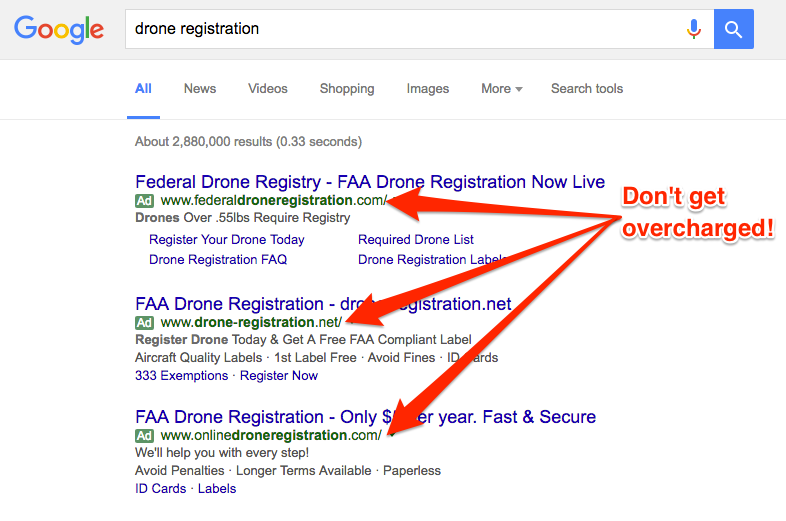786x521 pixels.
Task: Open the Drone Registration FAQ sitelink
Action: coord(218,260)
